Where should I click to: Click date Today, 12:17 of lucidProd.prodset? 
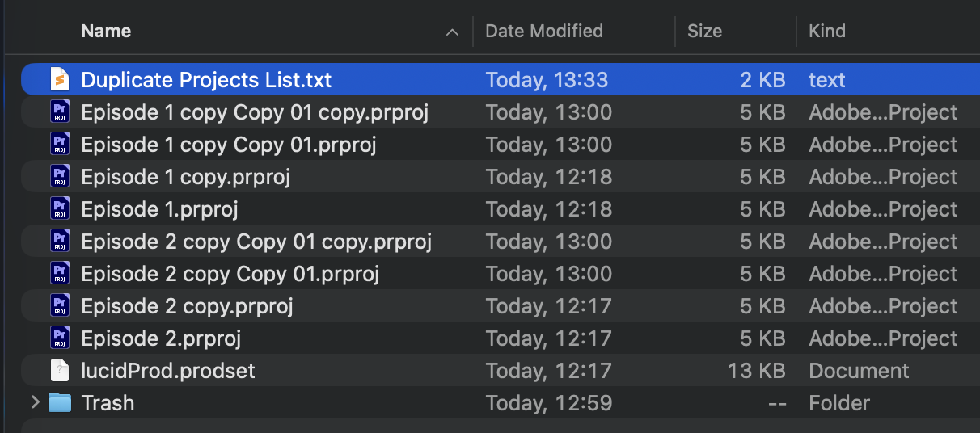pyautogui.click(x=549, y=371)
